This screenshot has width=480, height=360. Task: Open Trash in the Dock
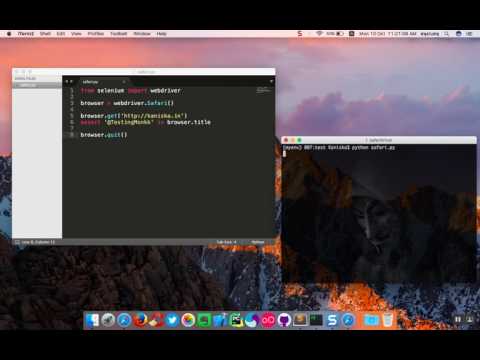(388, 320)
